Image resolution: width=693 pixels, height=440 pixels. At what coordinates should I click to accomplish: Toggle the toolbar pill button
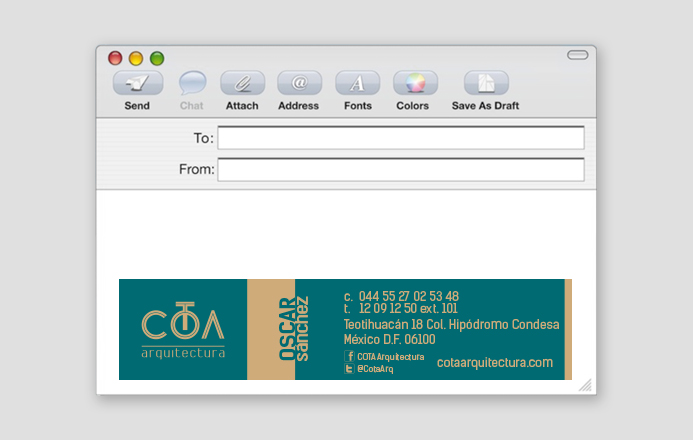(x=578, y=55)
